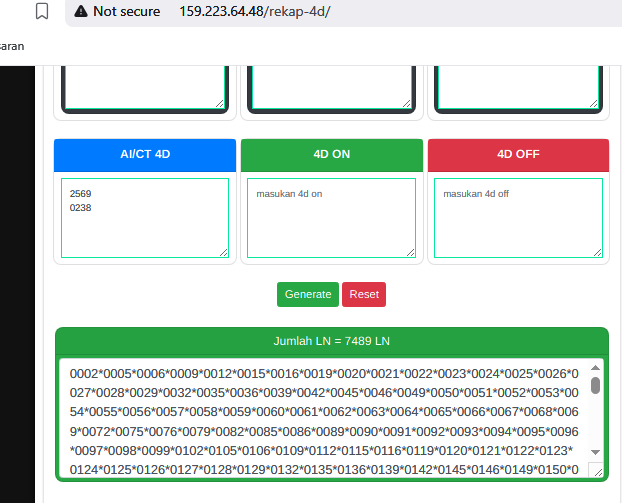Click resize handle of AI/CT 4D textarea
Viewport: 622px width, 503px height.
click(223, 252)
